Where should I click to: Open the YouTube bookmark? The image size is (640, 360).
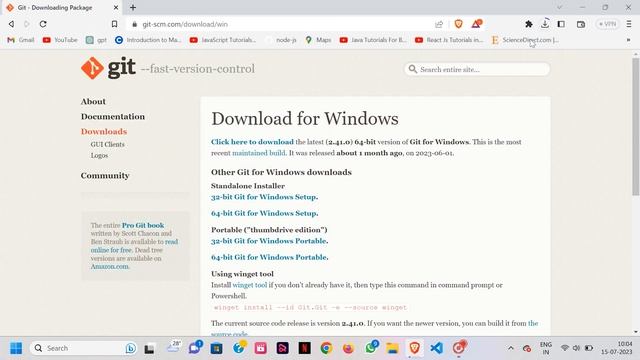60,40
